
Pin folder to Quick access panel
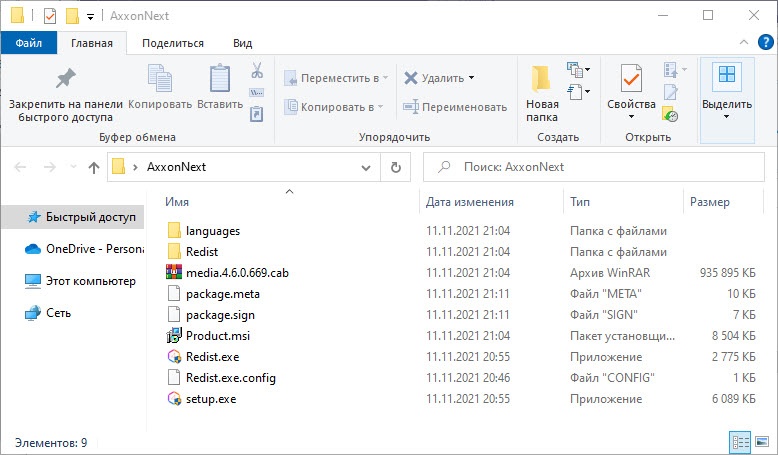[x=65, y=95]
